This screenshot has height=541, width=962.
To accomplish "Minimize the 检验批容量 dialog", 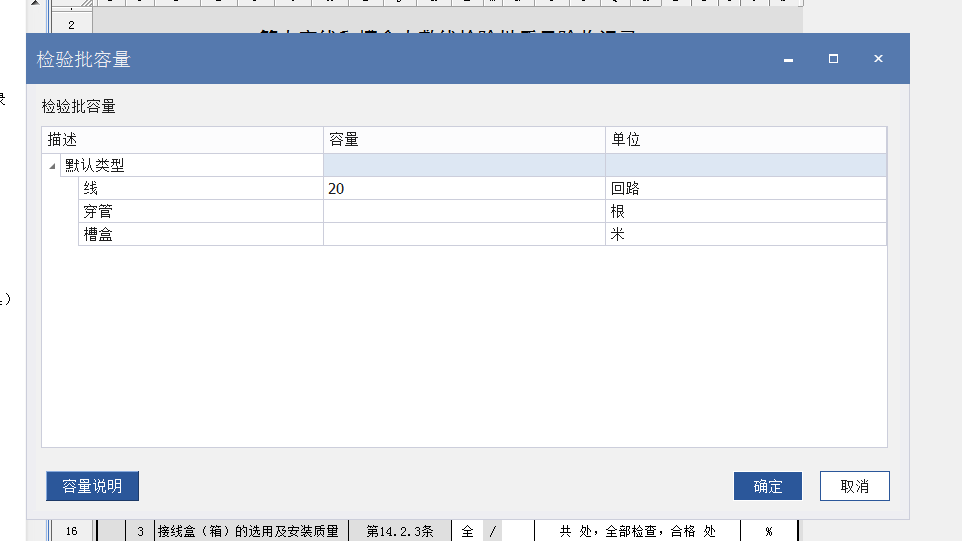I will 788,59.
